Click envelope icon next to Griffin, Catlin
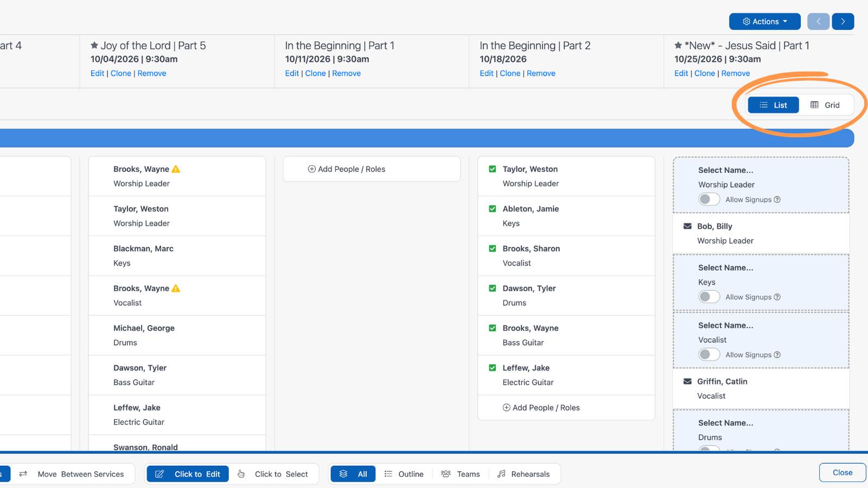This screenshot has height=488, width=868. [x=687, y=381]
